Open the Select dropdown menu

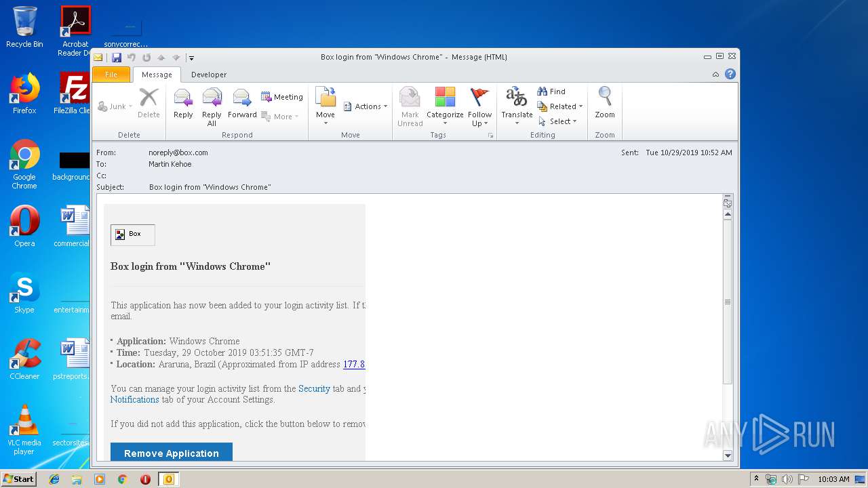tap(557, 121)
